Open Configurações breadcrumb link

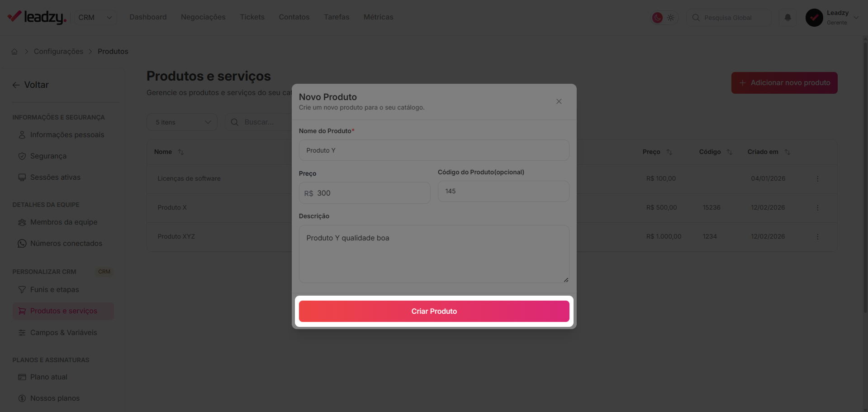[58, 52]
